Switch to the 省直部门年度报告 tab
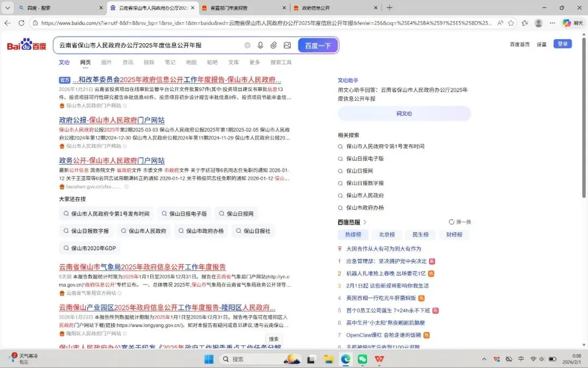This screenshot has height=368, width=588. [244, 8]
